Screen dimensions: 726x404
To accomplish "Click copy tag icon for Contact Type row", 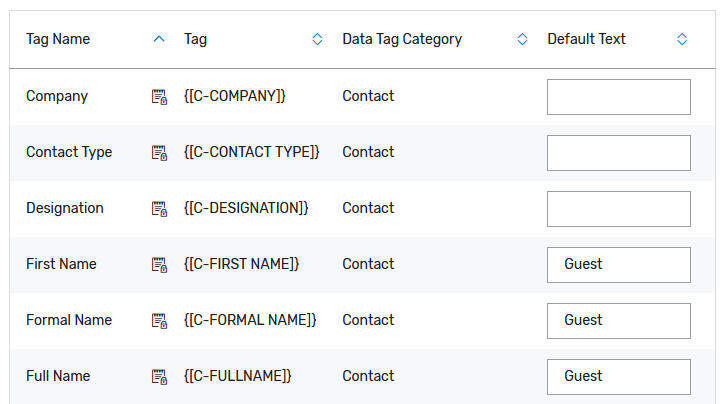I will [x=159, y=153].
